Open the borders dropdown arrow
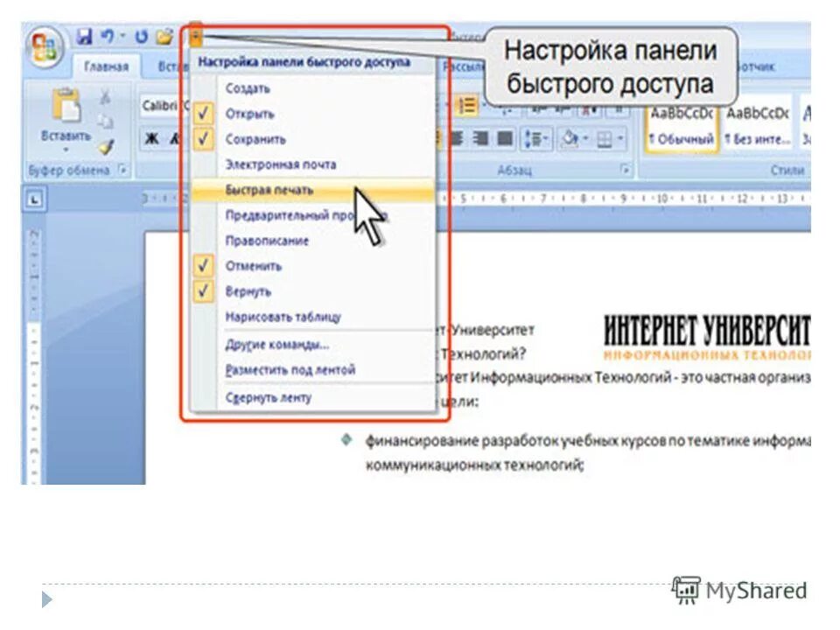Screen dimensions: 840x630 pos(619,138)
